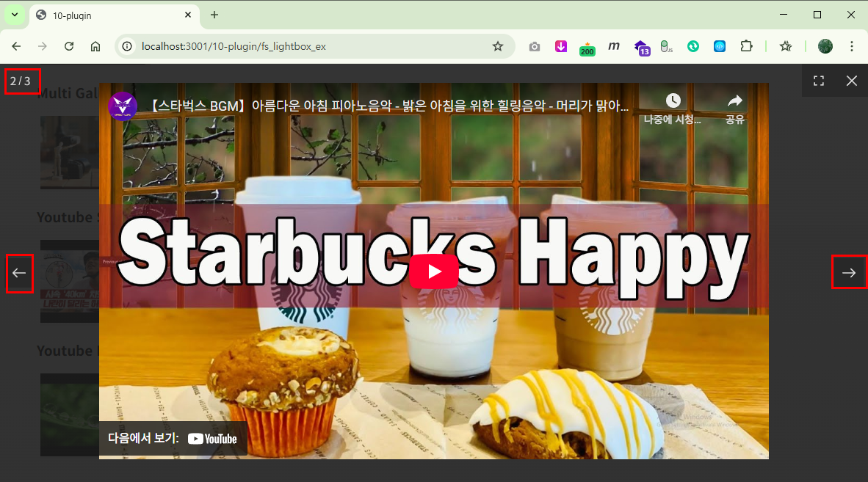The width and height of the screenshot is (868, 482).
Task: Open the Chrome three-dot menu
Action: (x=852, y=46)
